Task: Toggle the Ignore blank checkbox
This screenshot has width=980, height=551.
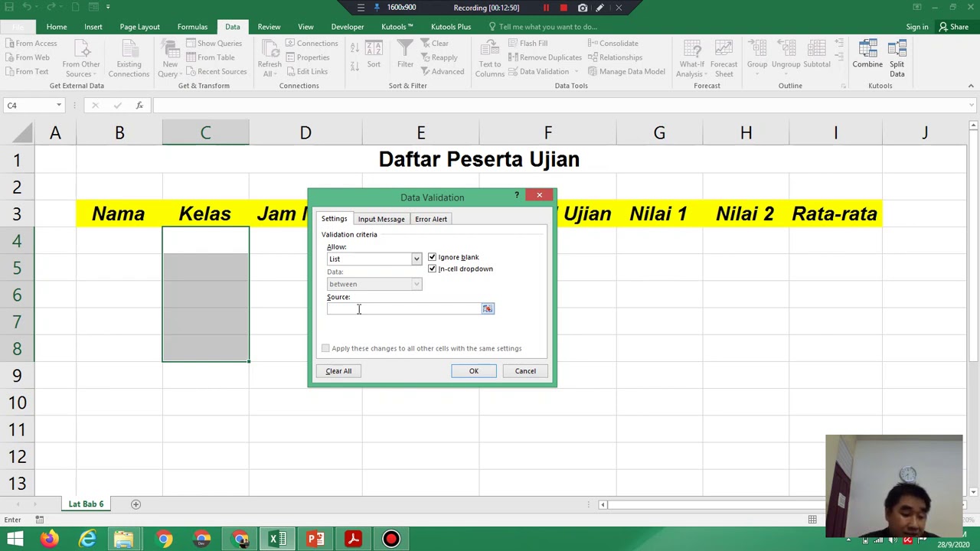Action: click(432, 257)
